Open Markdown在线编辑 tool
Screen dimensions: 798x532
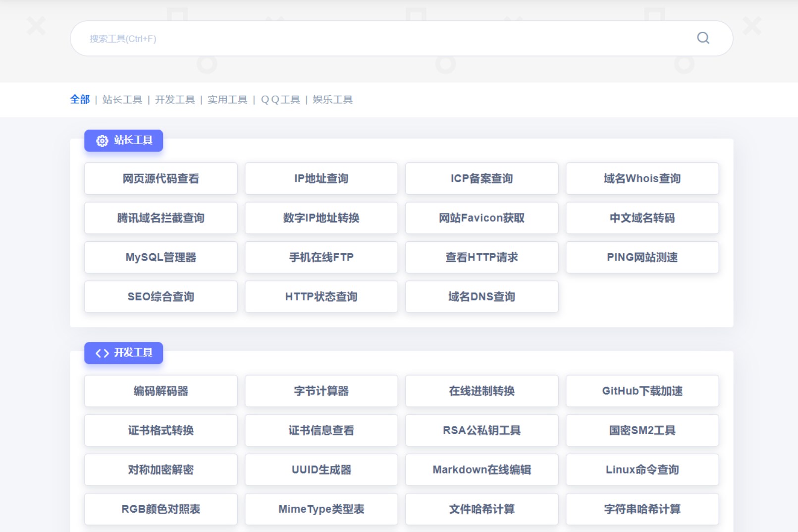[482, 470]
